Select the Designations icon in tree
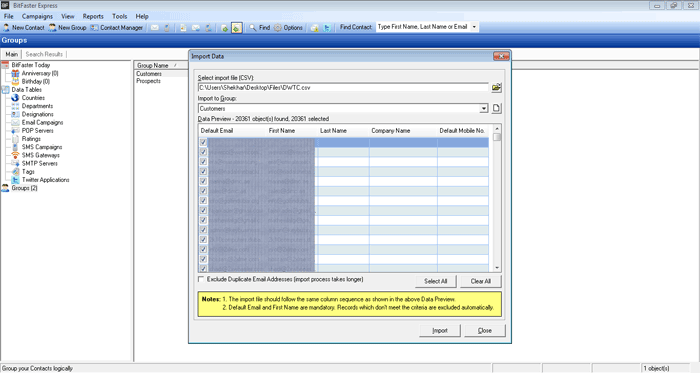Viewport: 700px width, 373px height. pyautogui.click(x=15, y=114)
